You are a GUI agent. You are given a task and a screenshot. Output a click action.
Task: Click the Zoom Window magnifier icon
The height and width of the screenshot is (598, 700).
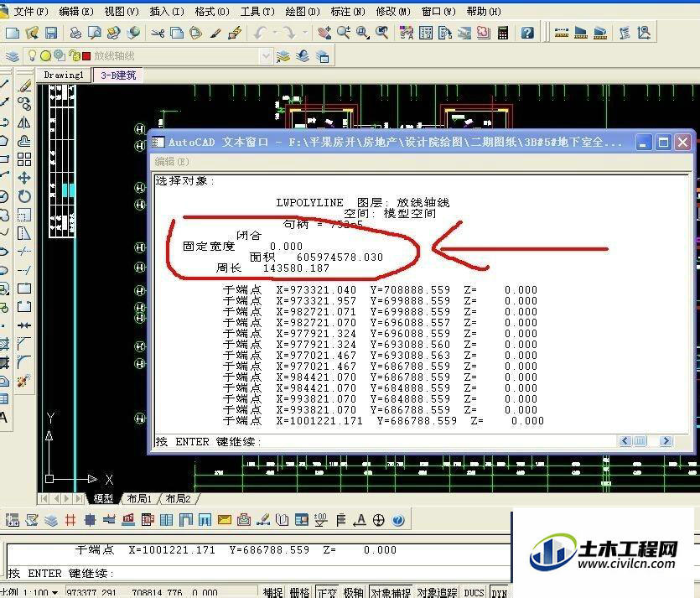click(x=362, y=33)
